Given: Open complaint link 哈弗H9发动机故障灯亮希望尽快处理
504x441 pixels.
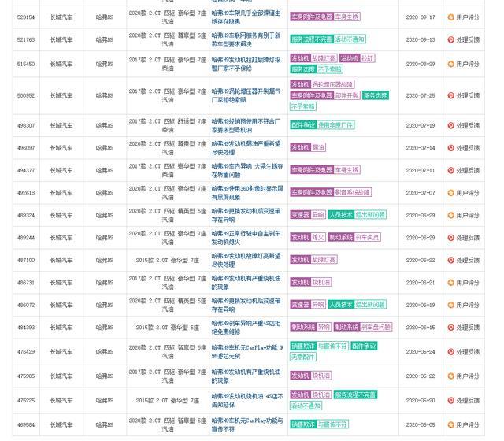Looking at the screenshot, I should [x=246, y=260].
